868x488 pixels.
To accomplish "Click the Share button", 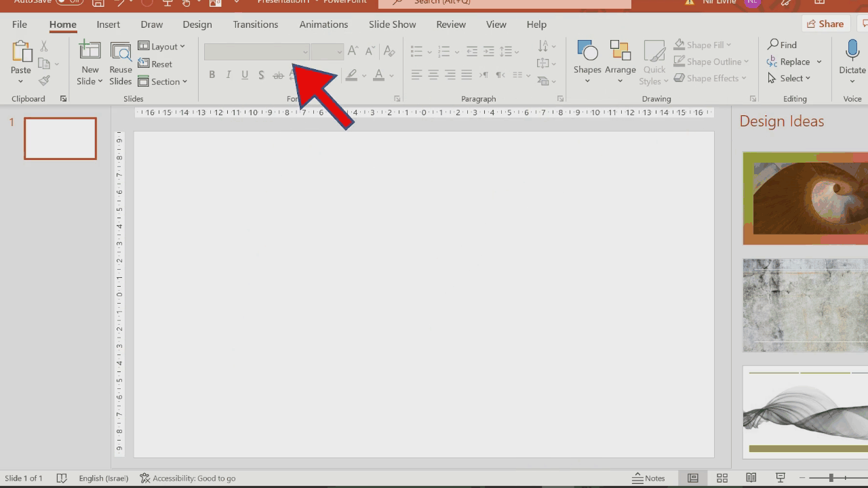I will click(x=825, y=23).
